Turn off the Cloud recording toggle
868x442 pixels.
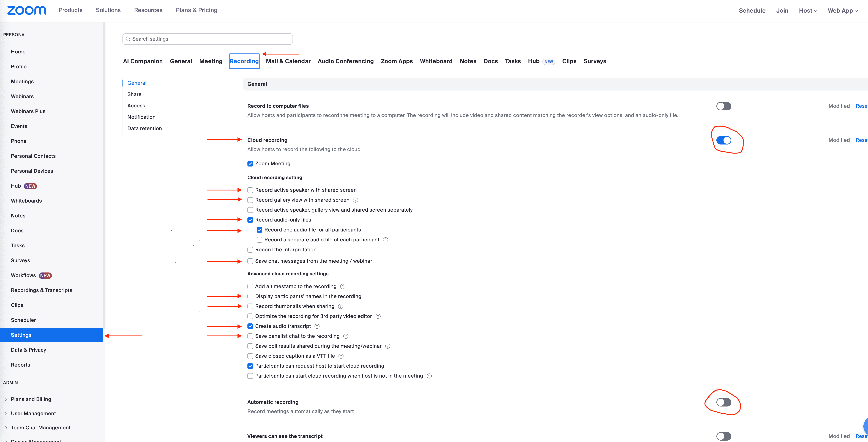pyautogui.click(x=724, y=140)
